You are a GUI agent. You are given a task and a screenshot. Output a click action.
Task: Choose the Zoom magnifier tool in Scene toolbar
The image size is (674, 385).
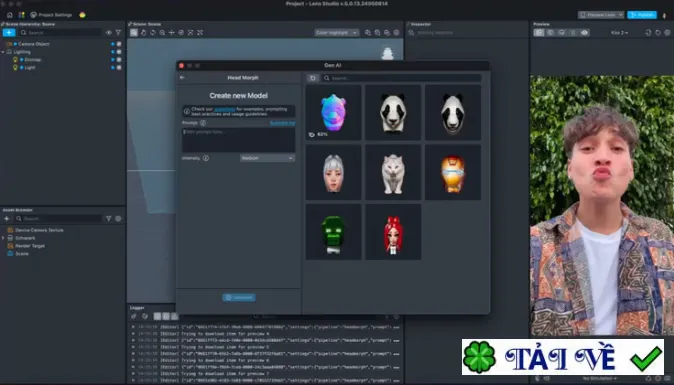point(162,33)
